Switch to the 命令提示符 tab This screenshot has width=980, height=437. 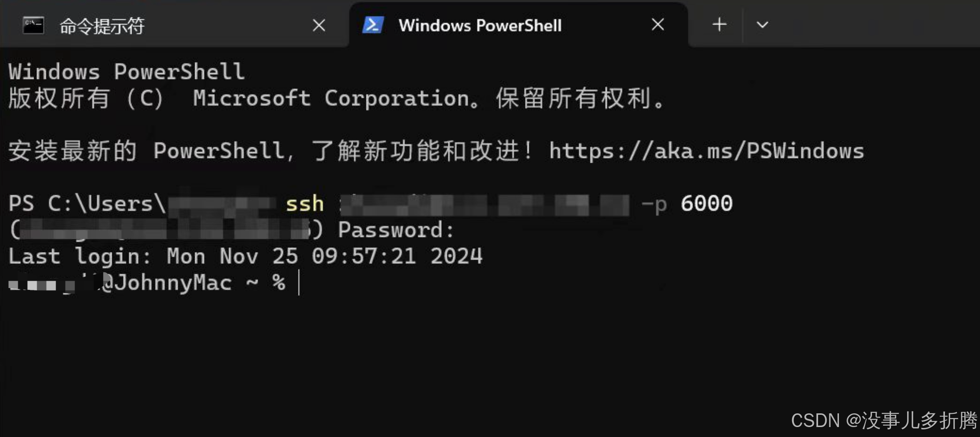(174, 26)
